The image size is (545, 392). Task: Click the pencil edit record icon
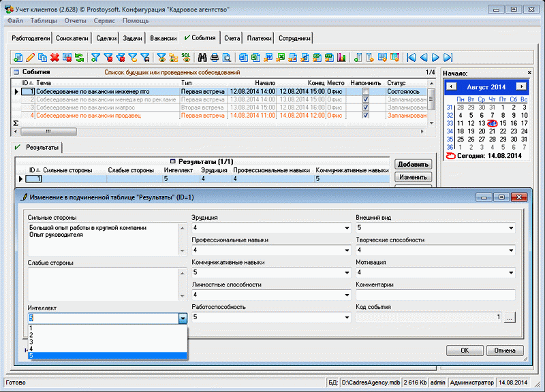[29, 57]
